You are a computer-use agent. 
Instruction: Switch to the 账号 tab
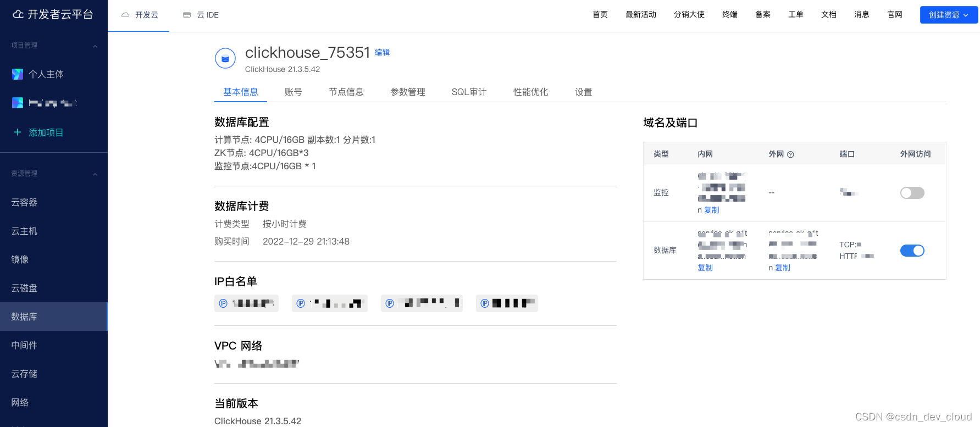tap(294, 92)
